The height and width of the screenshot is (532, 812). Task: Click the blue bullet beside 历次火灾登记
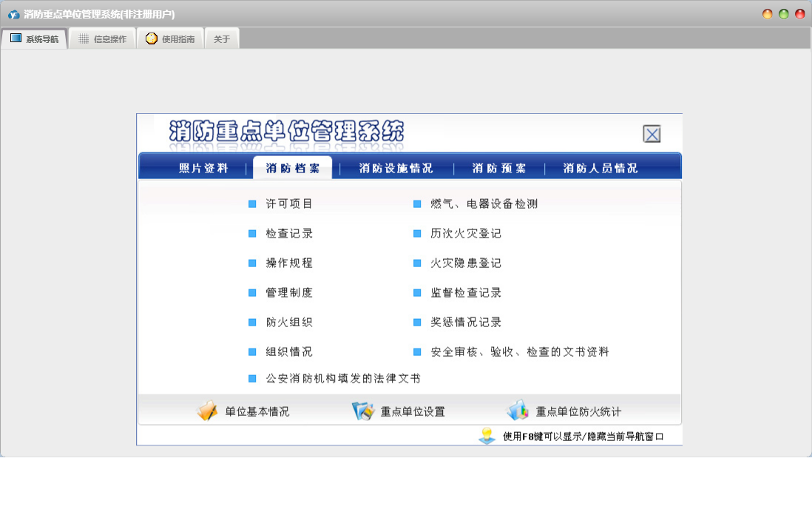point(417,234)
